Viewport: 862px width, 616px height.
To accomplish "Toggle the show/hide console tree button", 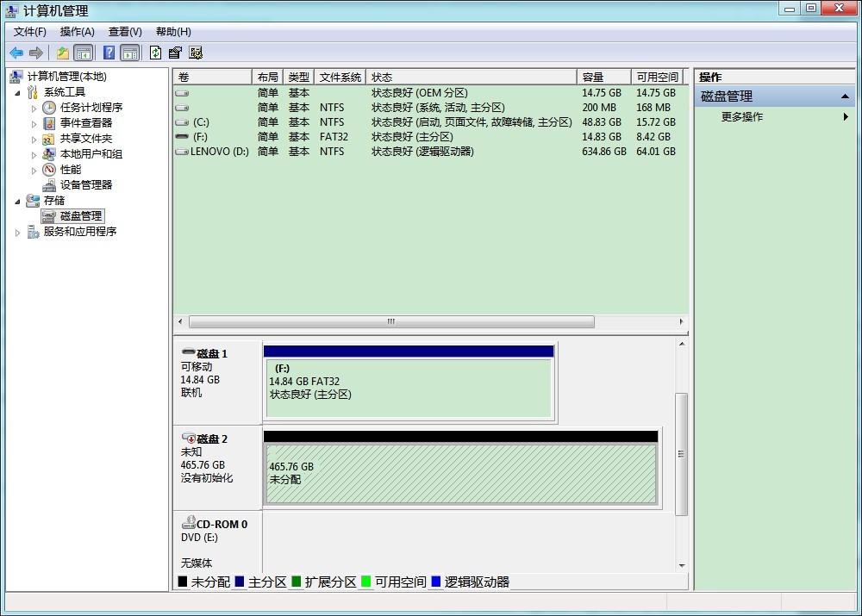I will [84, 53].
